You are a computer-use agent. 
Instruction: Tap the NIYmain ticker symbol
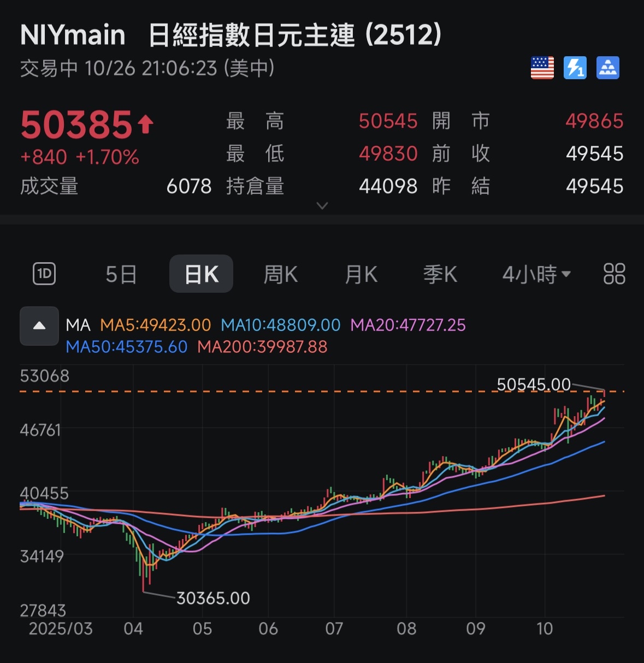[x=73, y=35]
